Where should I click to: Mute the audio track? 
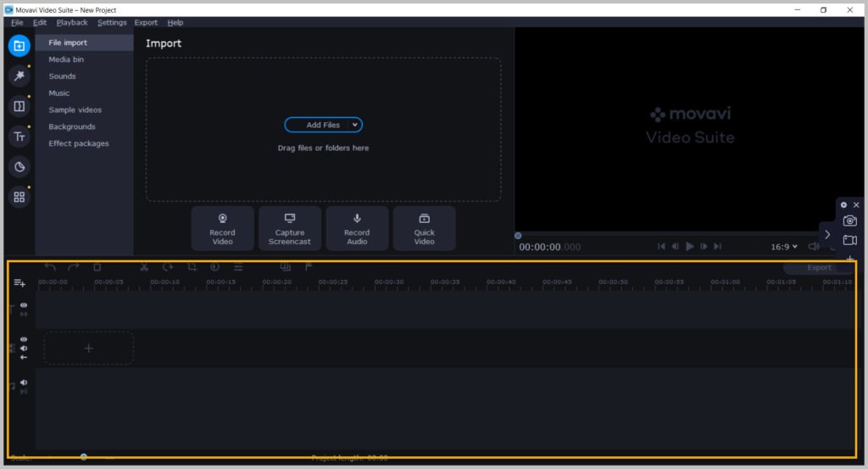23,382
